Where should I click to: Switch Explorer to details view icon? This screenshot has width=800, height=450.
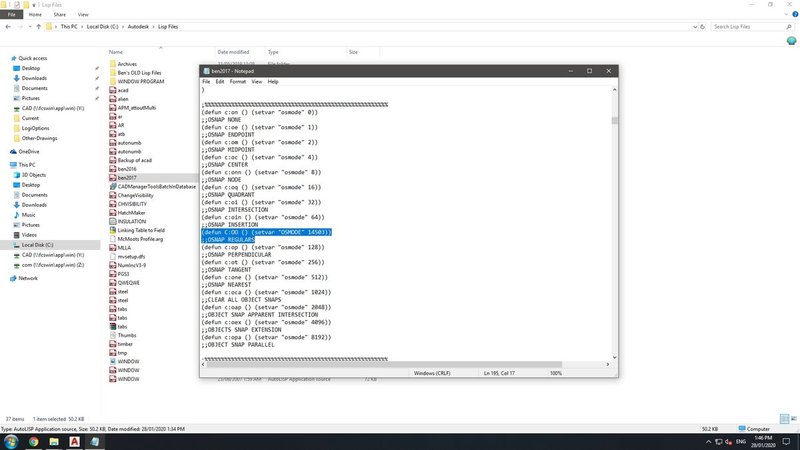[785, 419]
